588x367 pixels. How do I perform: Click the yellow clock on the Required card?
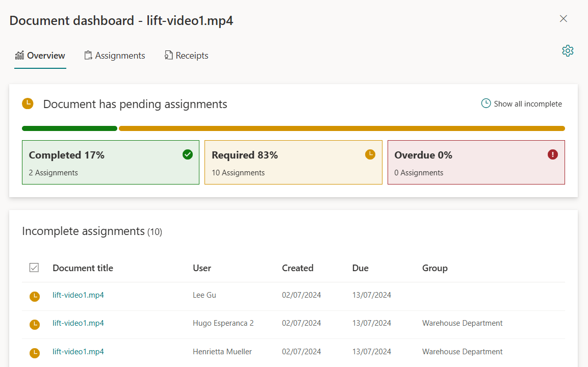coord(370,154)
